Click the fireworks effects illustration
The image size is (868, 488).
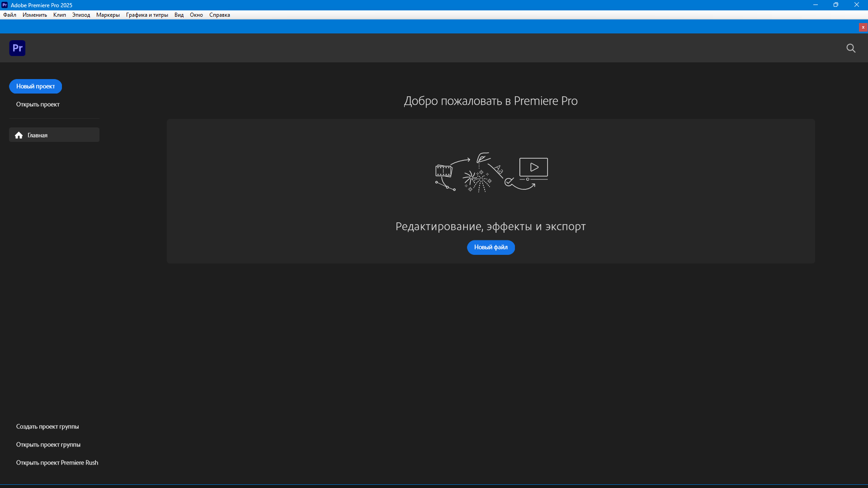tap(477, 181)
